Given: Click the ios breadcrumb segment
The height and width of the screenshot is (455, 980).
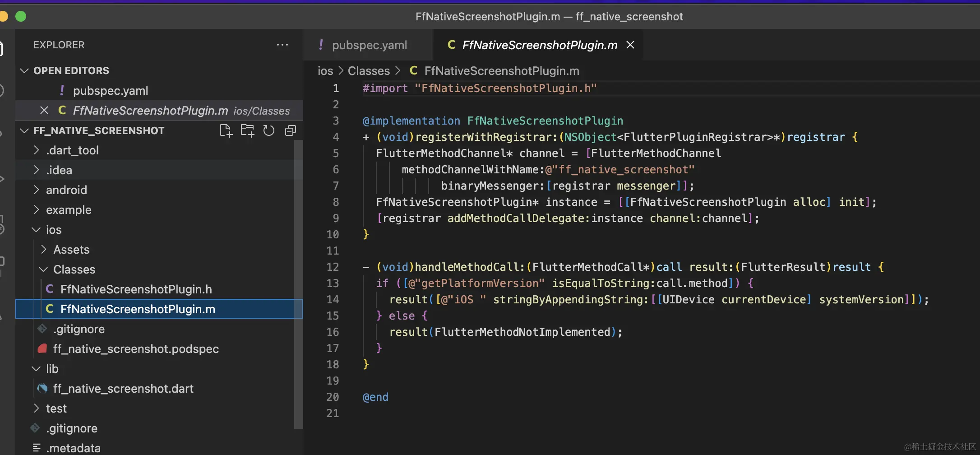Looking at the screenshot, I should coord(325,70).
